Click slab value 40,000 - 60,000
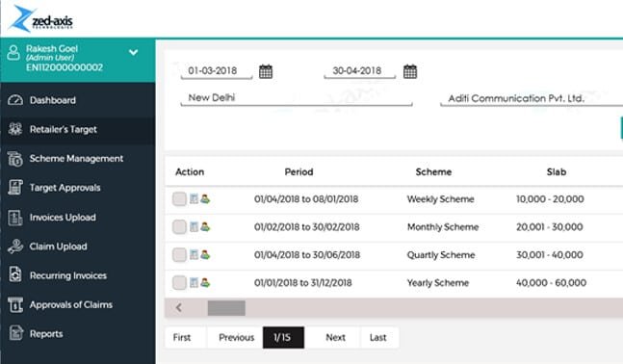Screen dimensions: 623x364 551,282
